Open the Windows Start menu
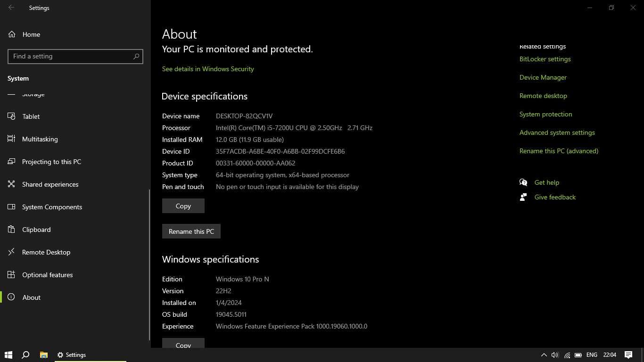The image size is (644, 362). [8, 355]
